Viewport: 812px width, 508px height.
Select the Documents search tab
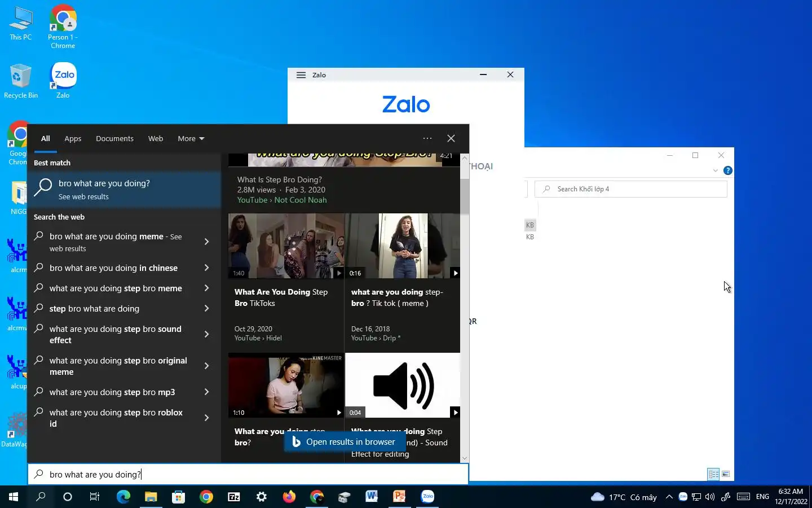point(114,138)
